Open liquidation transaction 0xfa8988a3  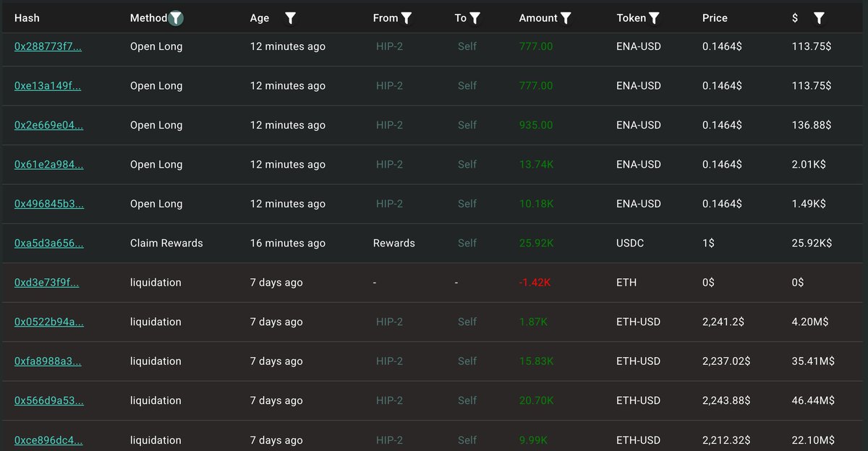(x=48, y=361)
